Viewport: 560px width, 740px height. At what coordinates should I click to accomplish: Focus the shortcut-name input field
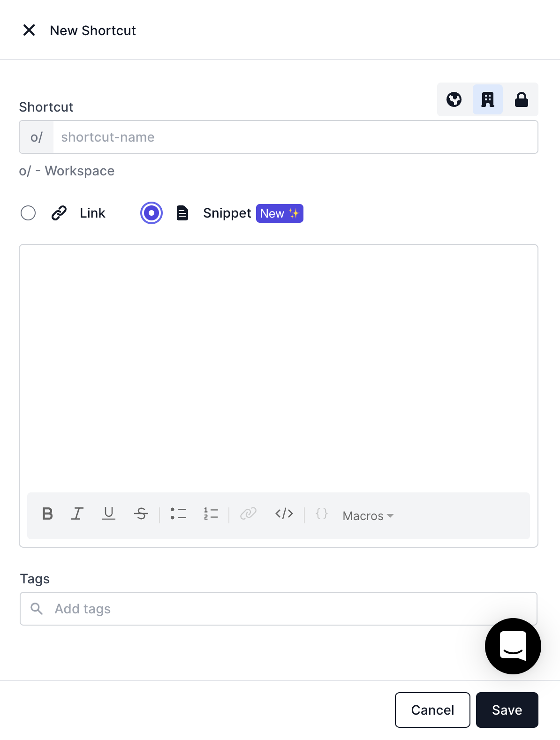[295, 137]
